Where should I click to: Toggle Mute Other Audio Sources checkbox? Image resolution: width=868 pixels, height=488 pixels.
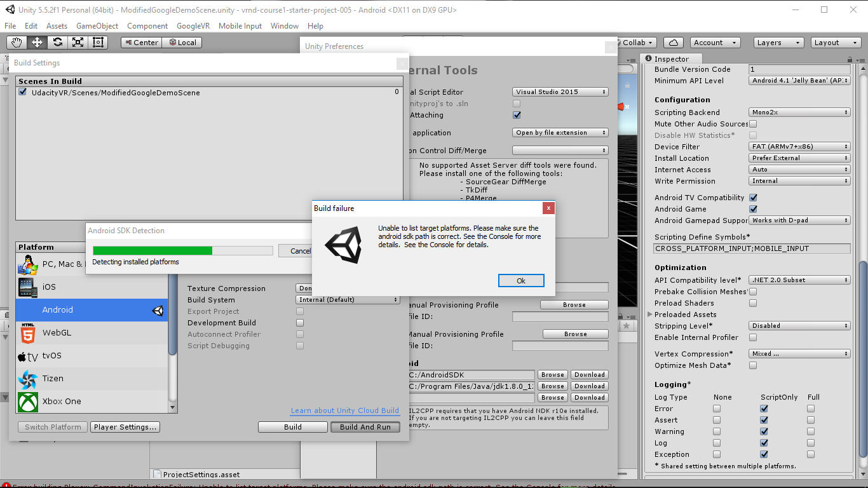coord(753,124)
